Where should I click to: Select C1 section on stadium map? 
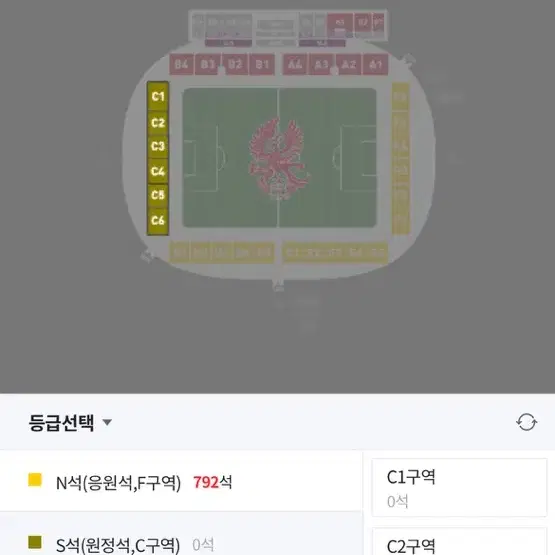pyautogui.click(x=158, y=96)
